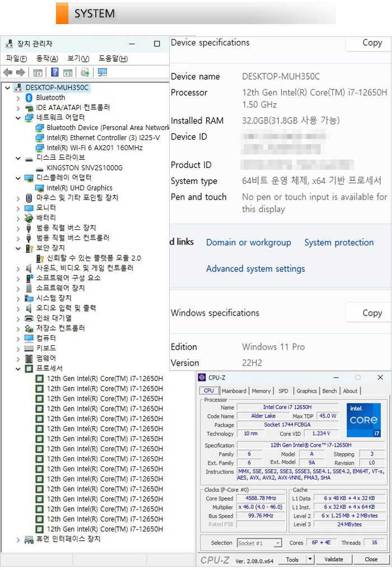Open the Tools dropdown arrow in CPU-Z
Viewport: 392px width, 570px height.
[310, 559]
